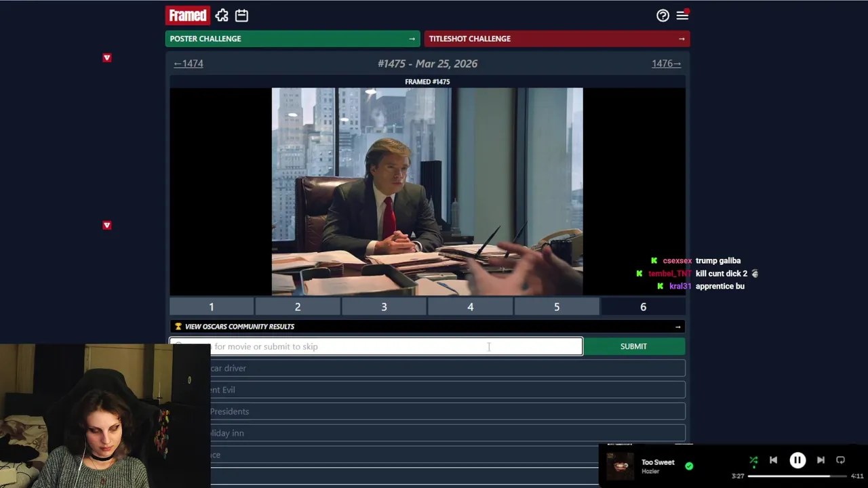Screen dimensions: 868x488
Task: Click the 'Hozier' artist name
Action: coord(650,471)
